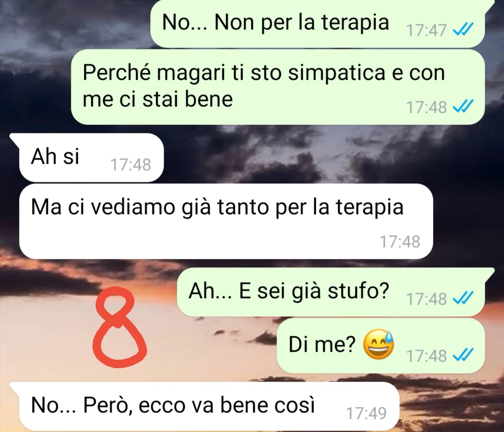Viewport: 504px width, 432px height.
Task: Select the 'Ah si' message bubble
Action: (91, 158)
